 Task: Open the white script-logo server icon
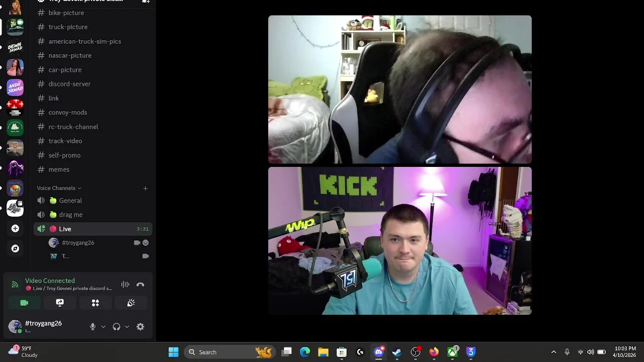15,208
